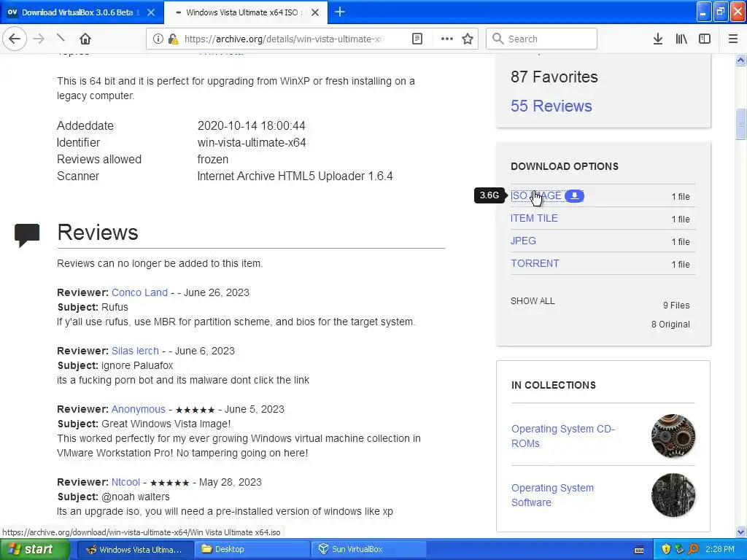
Task: Click the Operating System Software thumbnail
Action: [673, 495]
